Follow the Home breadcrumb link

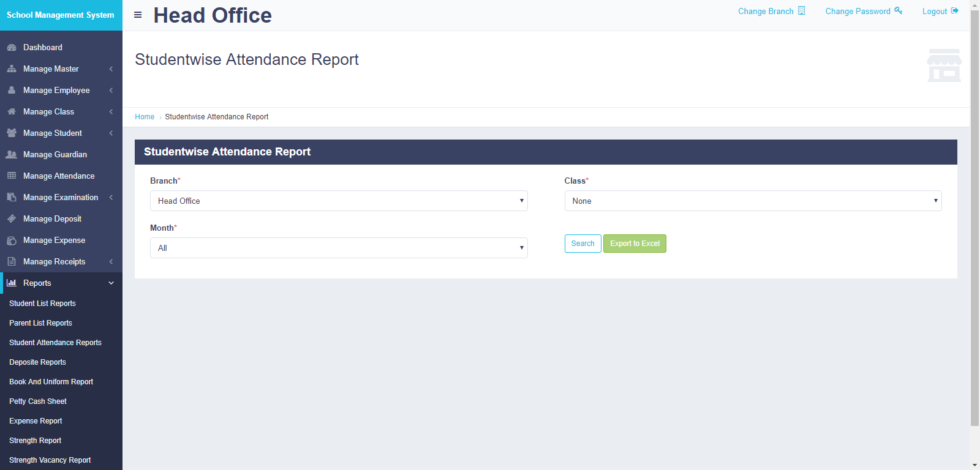click(145, 117)
